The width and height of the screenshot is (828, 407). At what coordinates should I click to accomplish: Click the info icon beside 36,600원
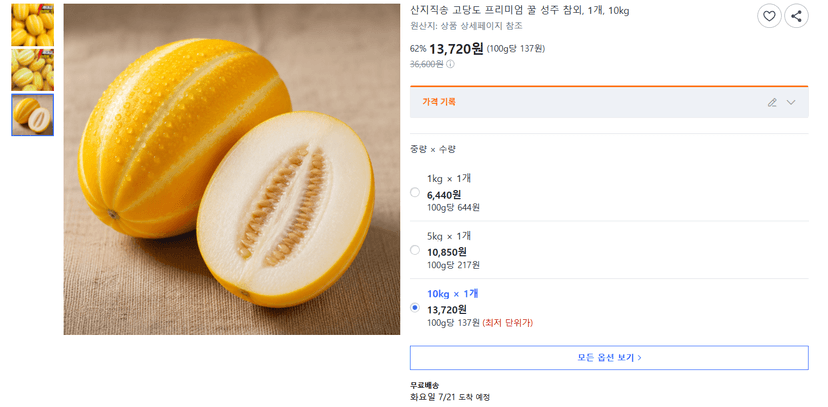click(x=450, y=64)
